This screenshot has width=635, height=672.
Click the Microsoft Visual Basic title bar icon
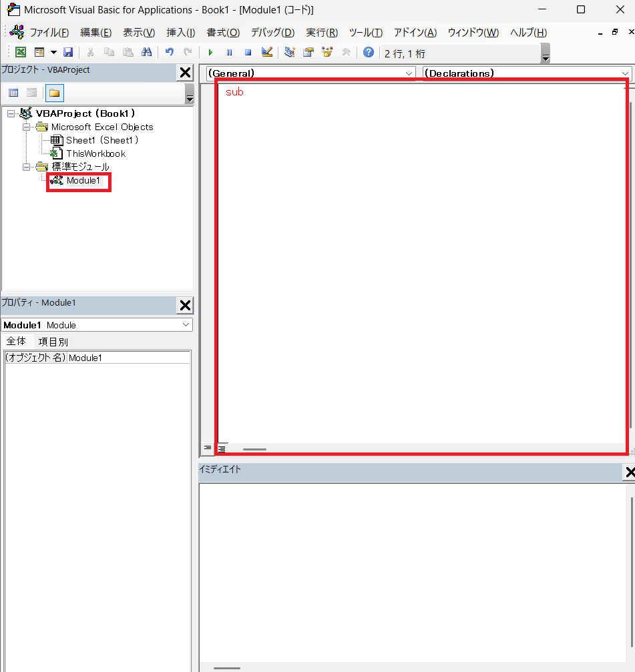[13, 9]
